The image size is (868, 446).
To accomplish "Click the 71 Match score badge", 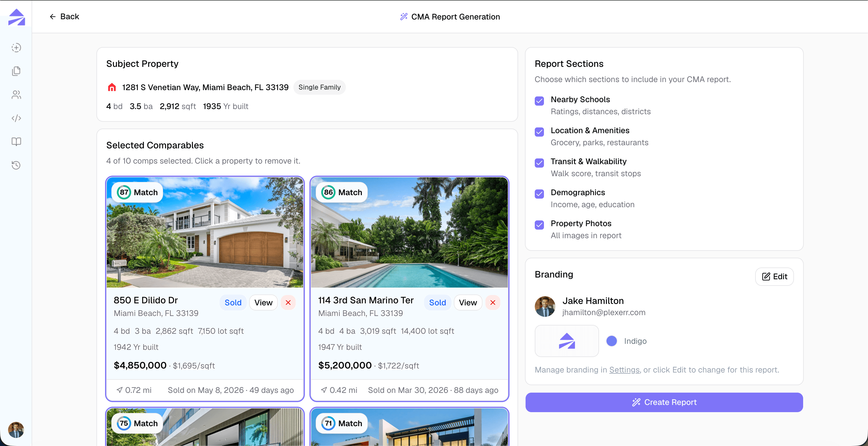I will tap(341, 423).
